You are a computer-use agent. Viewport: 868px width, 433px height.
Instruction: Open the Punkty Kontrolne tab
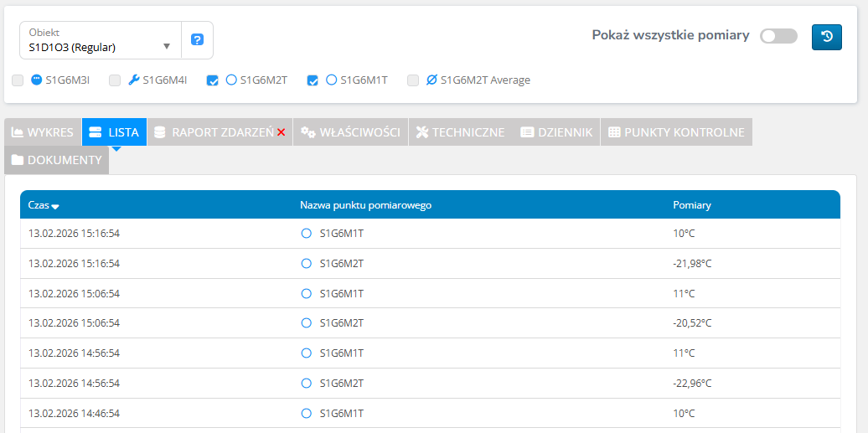tap(675, 132)
